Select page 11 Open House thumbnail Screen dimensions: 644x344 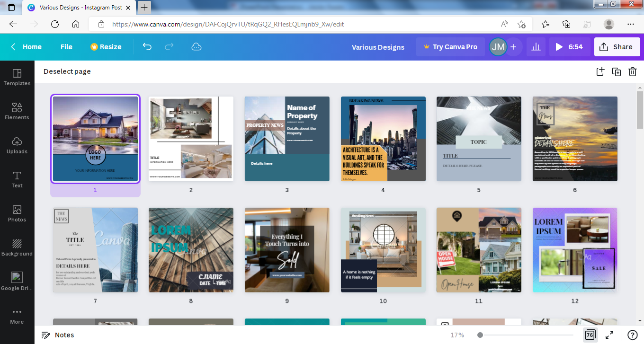479,250
